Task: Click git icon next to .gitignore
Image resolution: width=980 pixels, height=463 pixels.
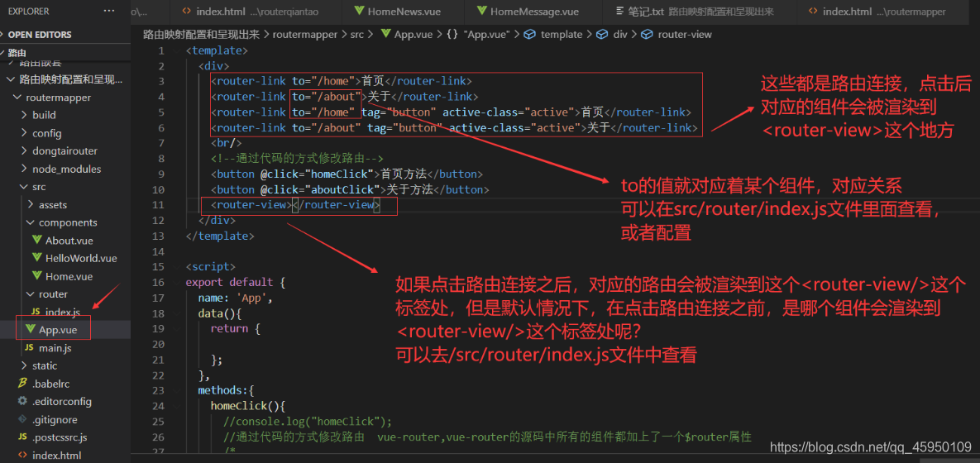Action: click(x=23, y=419)
